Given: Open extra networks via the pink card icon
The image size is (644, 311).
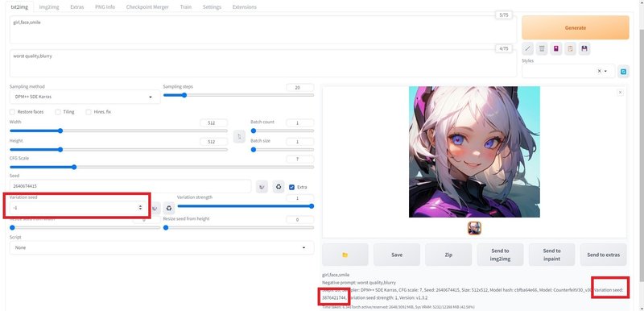Looking at the screenshot, I should point(556,48).
